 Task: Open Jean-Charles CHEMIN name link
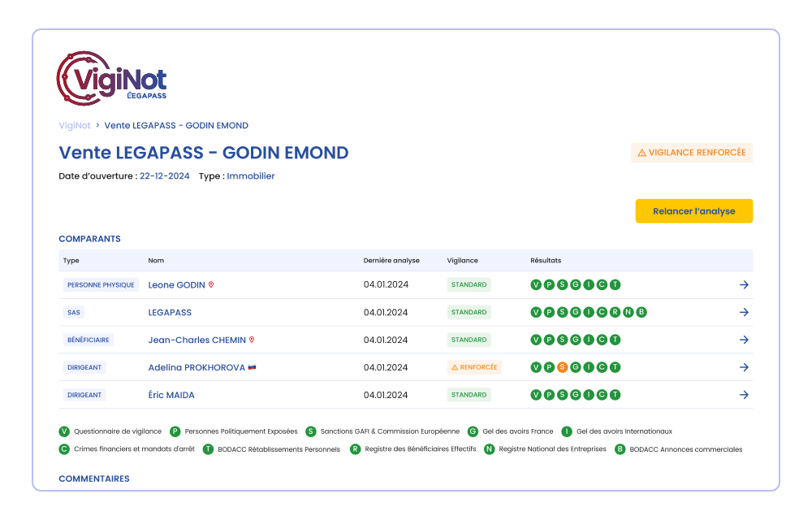[197, 340]
